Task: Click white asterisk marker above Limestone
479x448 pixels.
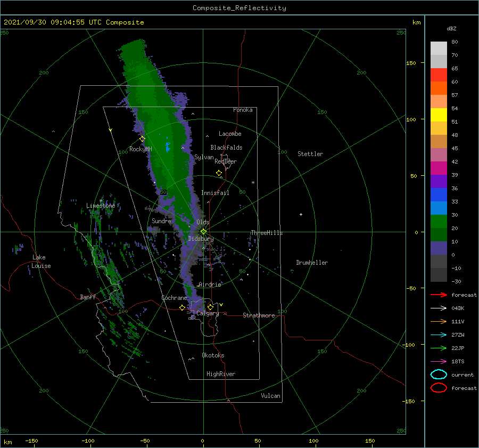Action: pos(101,201)
